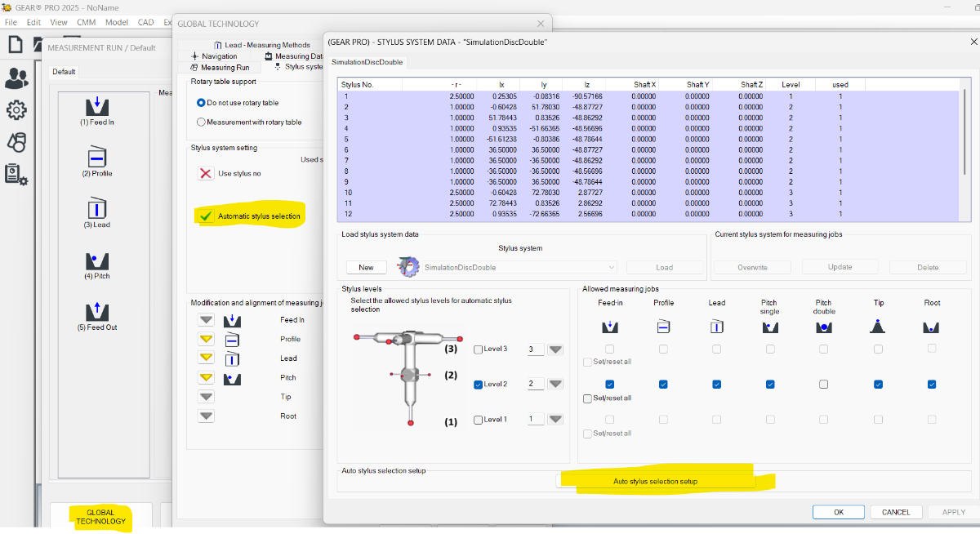Screen dimensions: 980x534
Task: Open the Level 3 dropdown arrow
Action: pos(555,349)
